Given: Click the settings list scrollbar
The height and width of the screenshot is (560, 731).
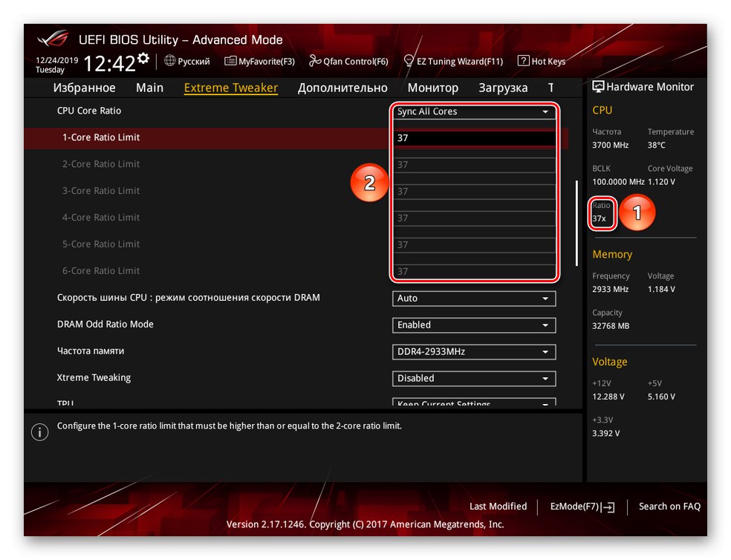Looking at the screenshot, I should click(x=576, y=223).
